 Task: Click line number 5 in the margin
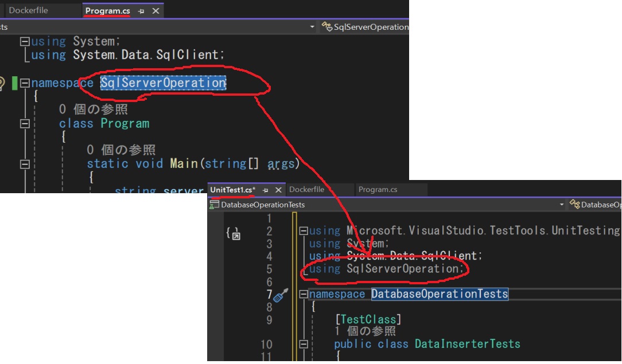pos(269,269)
